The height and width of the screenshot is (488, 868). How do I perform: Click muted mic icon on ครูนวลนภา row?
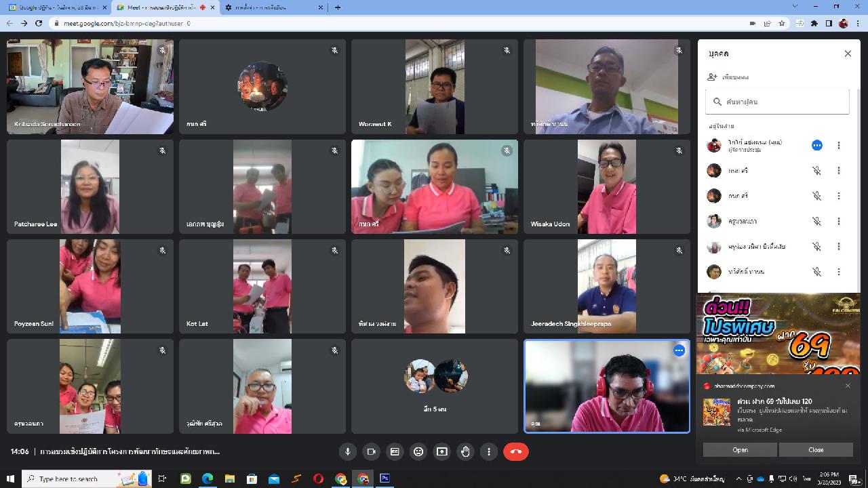pos(817,221)
